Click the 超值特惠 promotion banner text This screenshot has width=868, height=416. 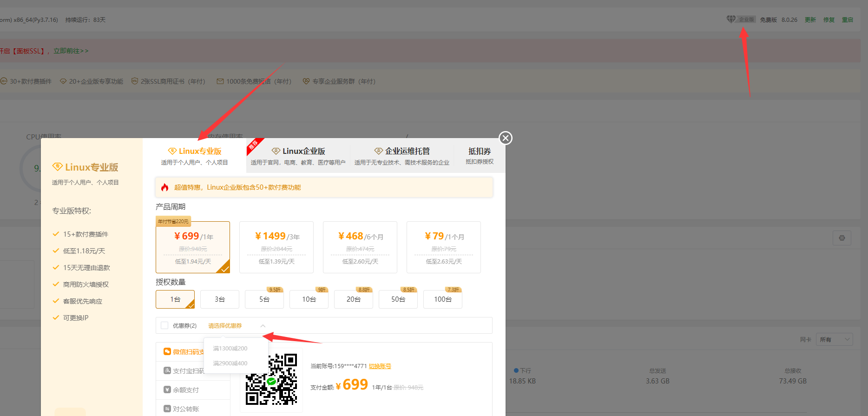237,187
